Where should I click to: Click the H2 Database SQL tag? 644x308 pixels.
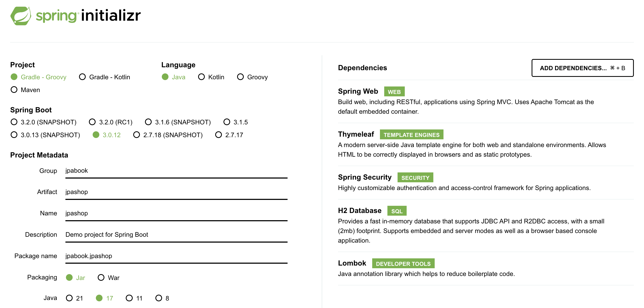click(x=397, y=211)
